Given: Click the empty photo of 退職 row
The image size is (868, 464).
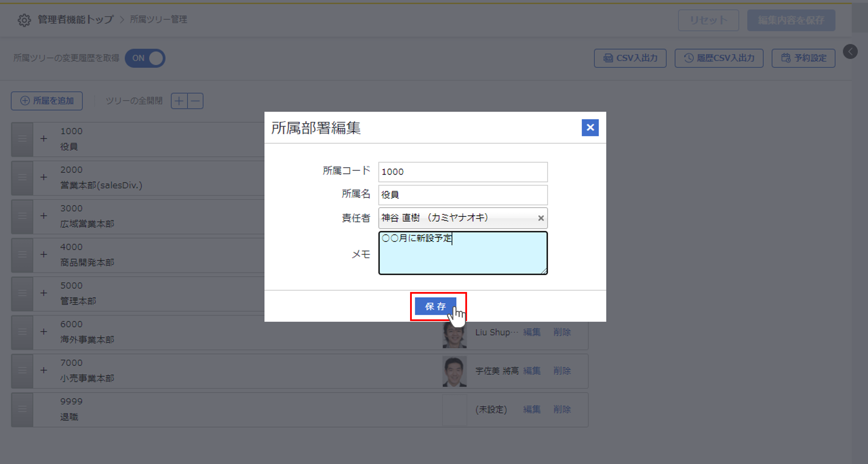Looking at the screenshot, I should coord(454,410).
